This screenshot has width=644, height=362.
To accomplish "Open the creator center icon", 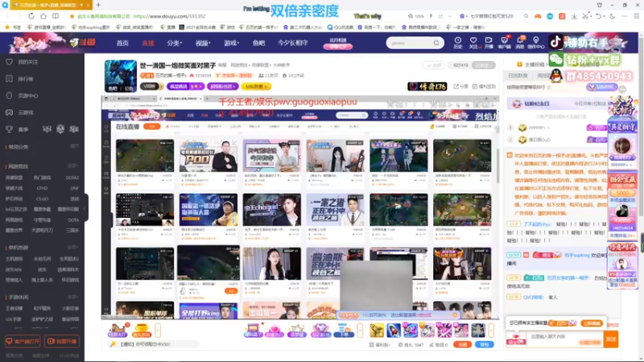I will coord(535,43).
